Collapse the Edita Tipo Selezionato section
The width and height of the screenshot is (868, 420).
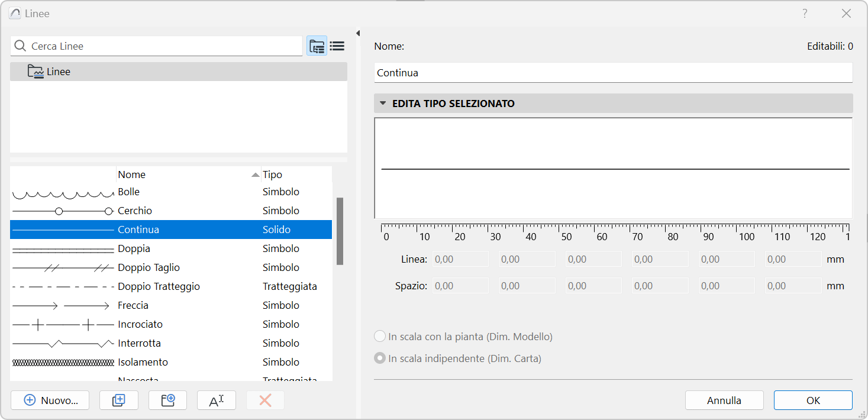383,104
